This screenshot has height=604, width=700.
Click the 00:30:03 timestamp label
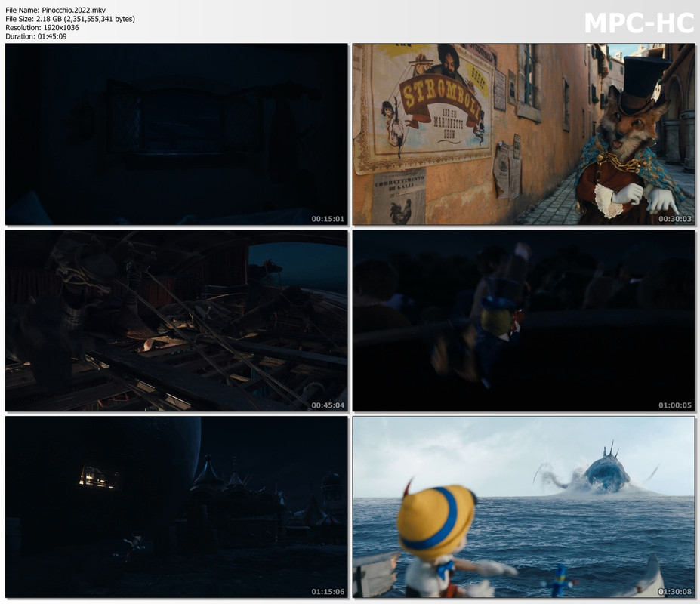click(x=675, y=219)
